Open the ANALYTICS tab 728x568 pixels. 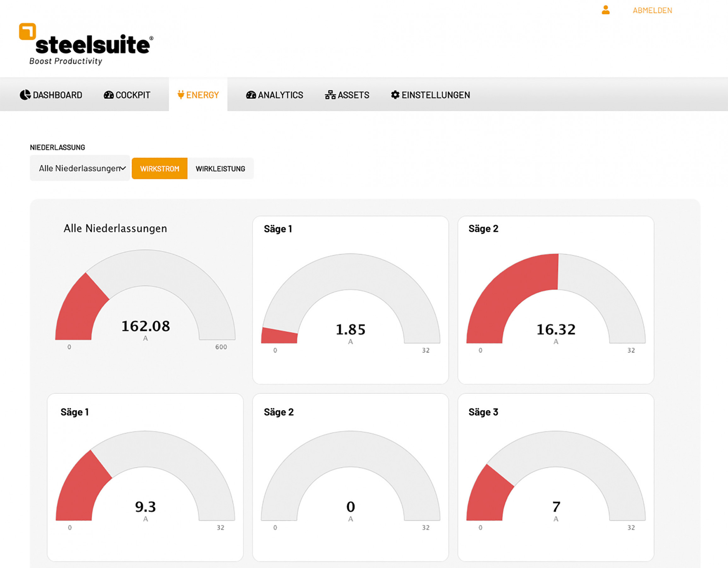(x=280, y=95)
